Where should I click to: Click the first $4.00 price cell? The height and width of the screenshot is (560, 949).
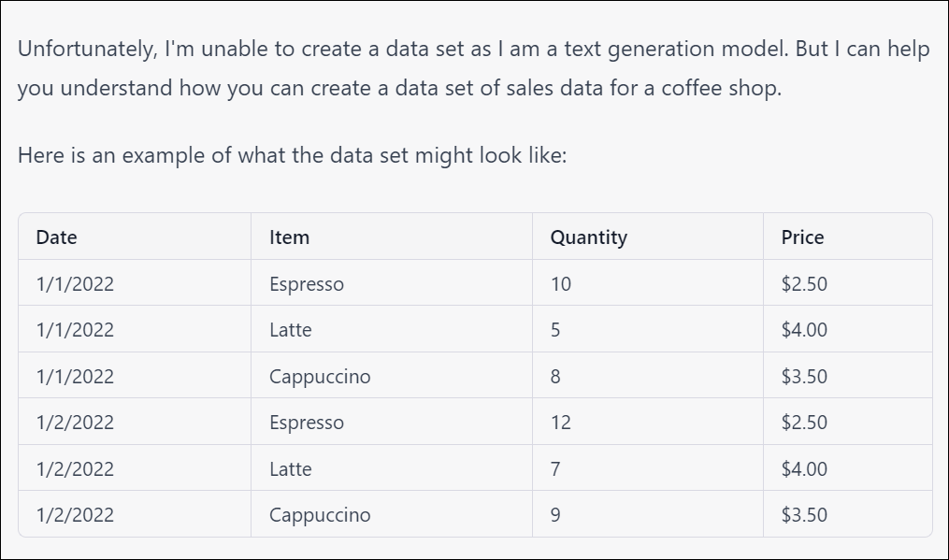(804, 330)
